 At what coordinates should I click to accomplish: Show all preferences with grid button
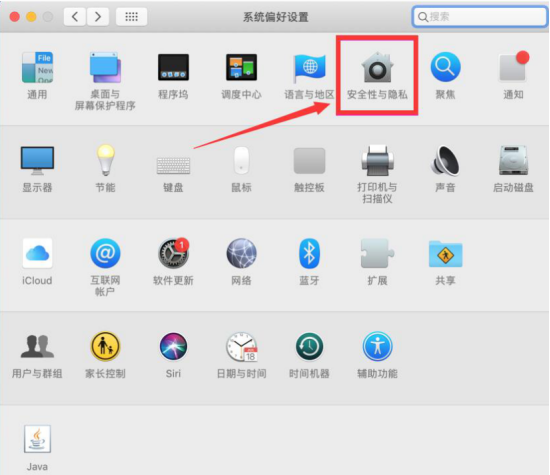pyautogui.click(x=132, y=16)
